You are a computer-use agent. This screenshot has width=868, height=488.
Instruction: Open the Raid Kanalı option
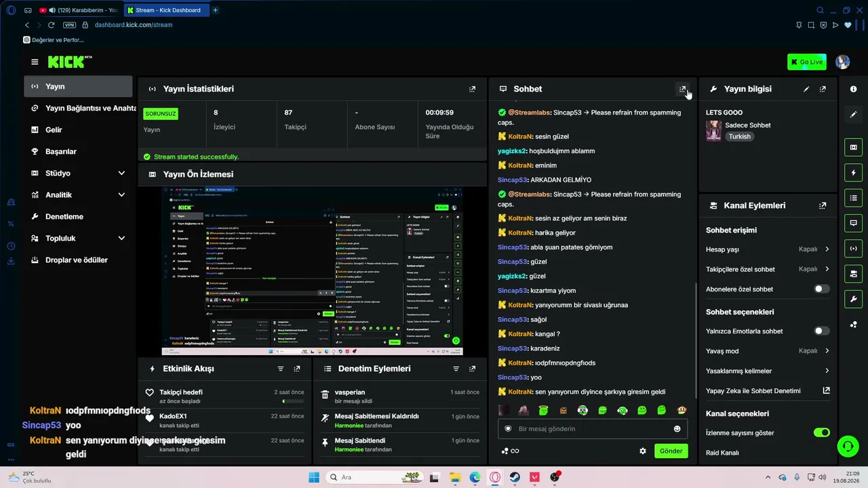(722, 453)
